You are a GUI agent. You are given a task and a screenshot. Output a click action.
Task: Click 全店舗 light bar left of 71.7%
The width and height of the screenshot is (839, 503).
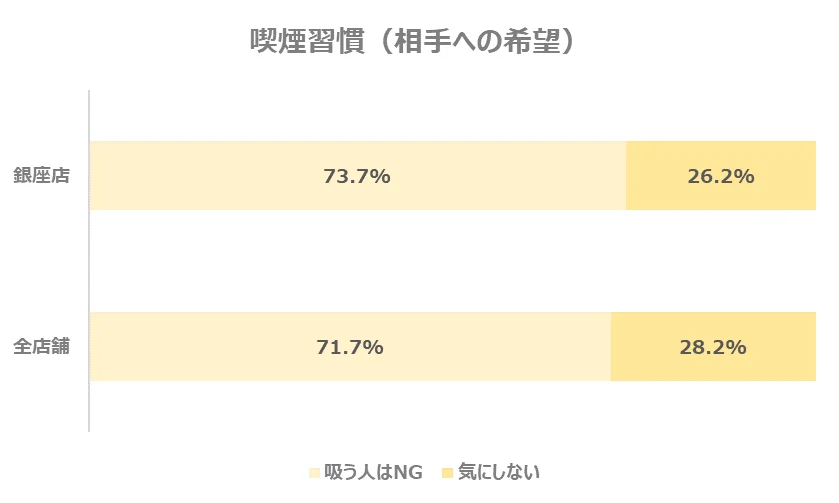200,347
